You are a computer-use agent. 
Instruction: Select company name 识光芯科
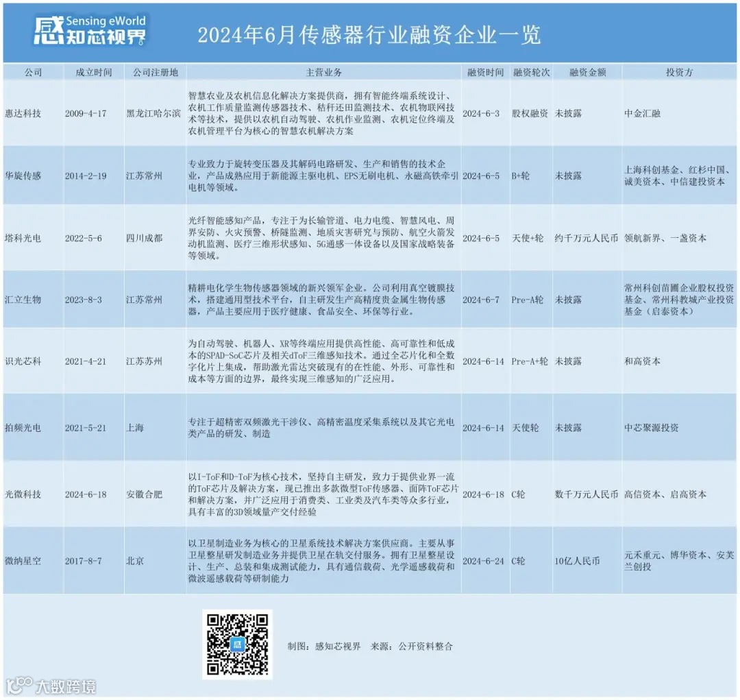click(23, 361)
